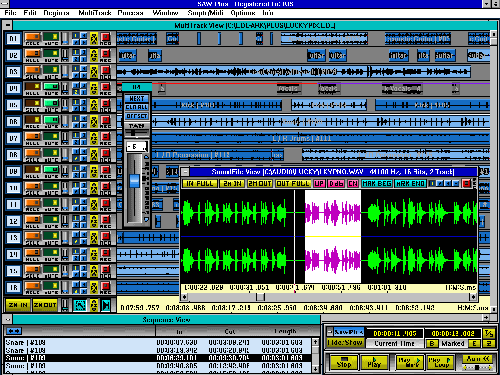Open the Process menu
This screenshot has width=500, height=375.
pos(130,13)
